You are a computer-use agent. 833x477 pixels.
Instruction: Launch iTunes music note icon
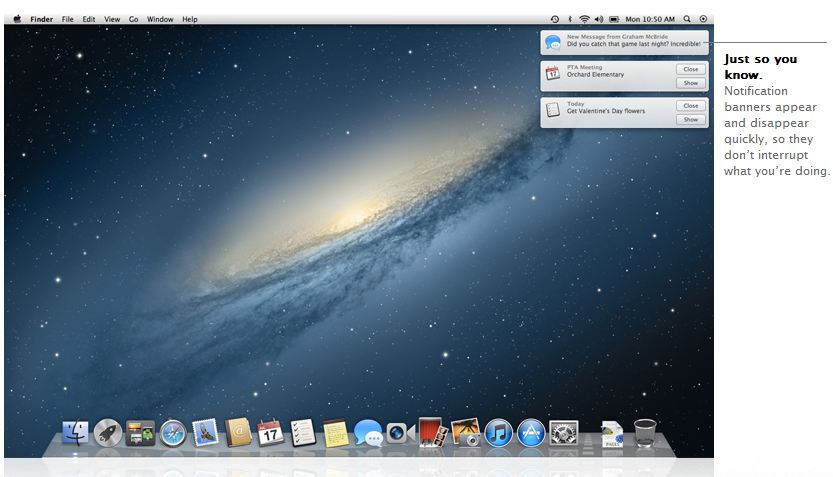click(498, 432)
